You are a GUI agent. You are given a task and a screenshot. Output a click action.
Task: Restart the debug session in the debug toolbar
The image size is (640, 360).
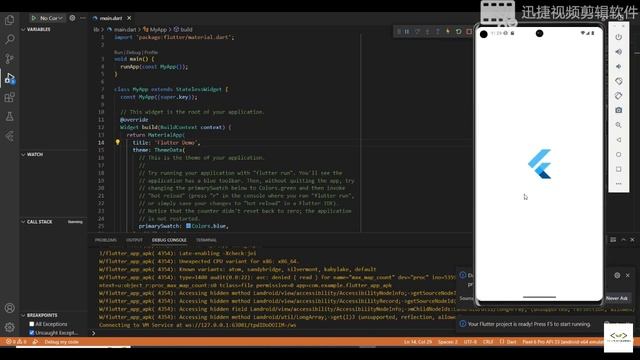click(x=458, y=31)
